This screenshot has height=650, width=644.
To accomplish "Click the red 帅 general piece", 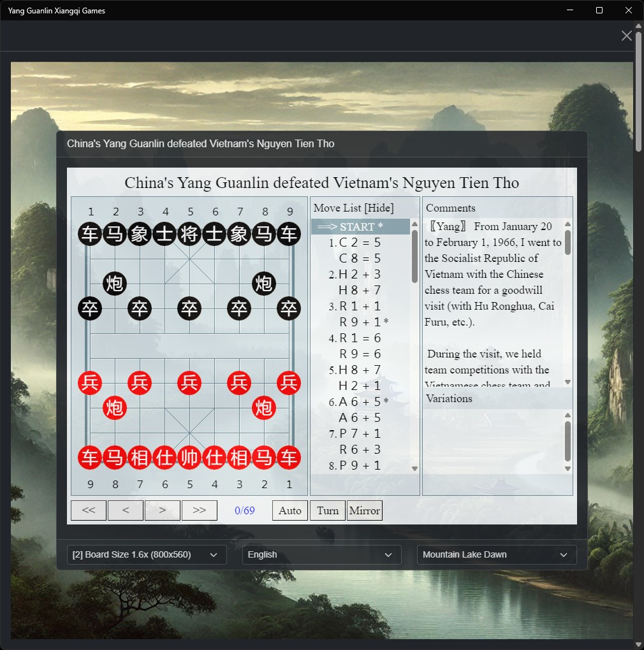I will (189, 458).
